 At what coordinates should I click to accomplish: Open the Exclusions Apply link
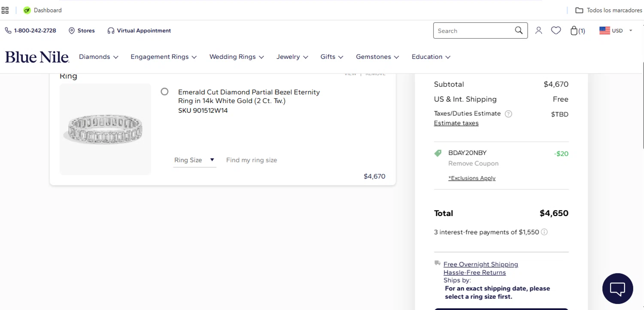[472, 178]
